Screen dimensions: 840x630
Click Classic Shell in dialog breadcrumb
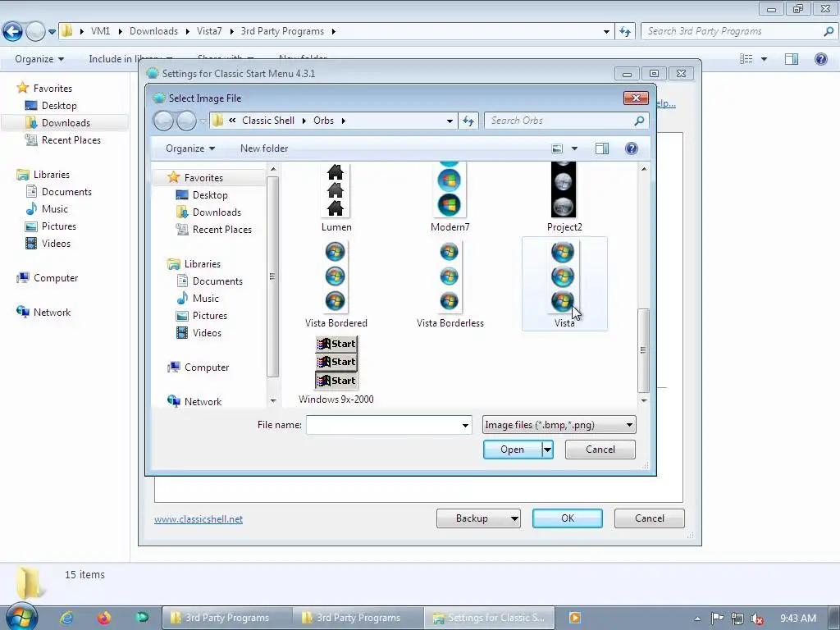[268, 121]
